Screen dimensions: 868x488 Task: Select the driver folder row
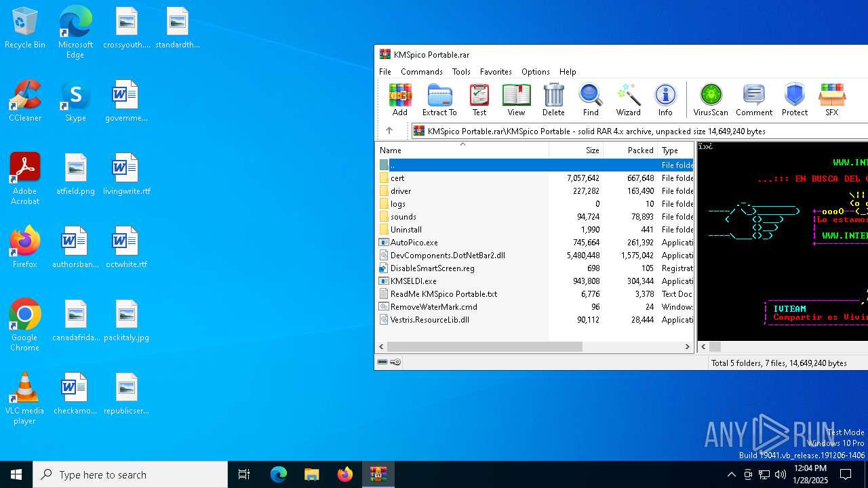[x=535, y=190]
